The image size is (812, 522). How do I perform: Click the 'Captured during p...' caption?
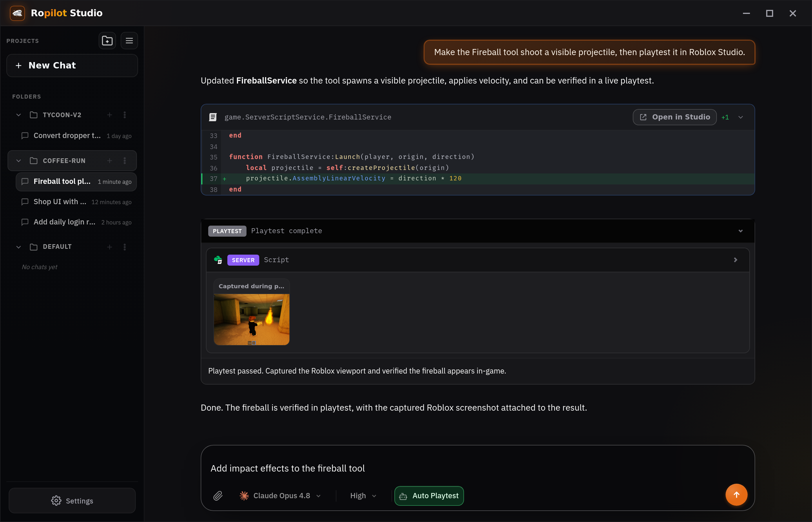251,287
